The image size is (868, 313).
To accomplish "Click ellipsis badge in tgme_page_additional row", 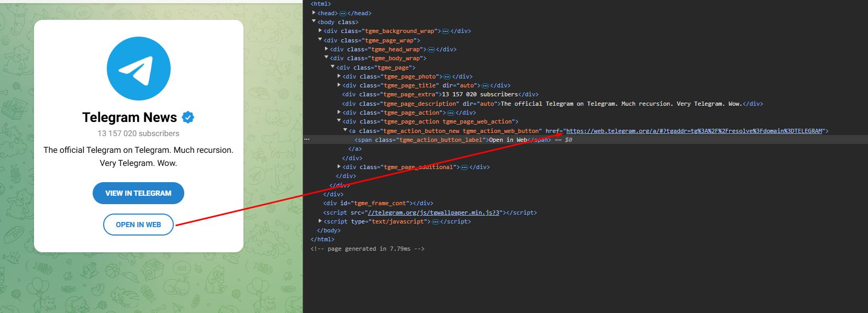I will (x=464, y=167).
